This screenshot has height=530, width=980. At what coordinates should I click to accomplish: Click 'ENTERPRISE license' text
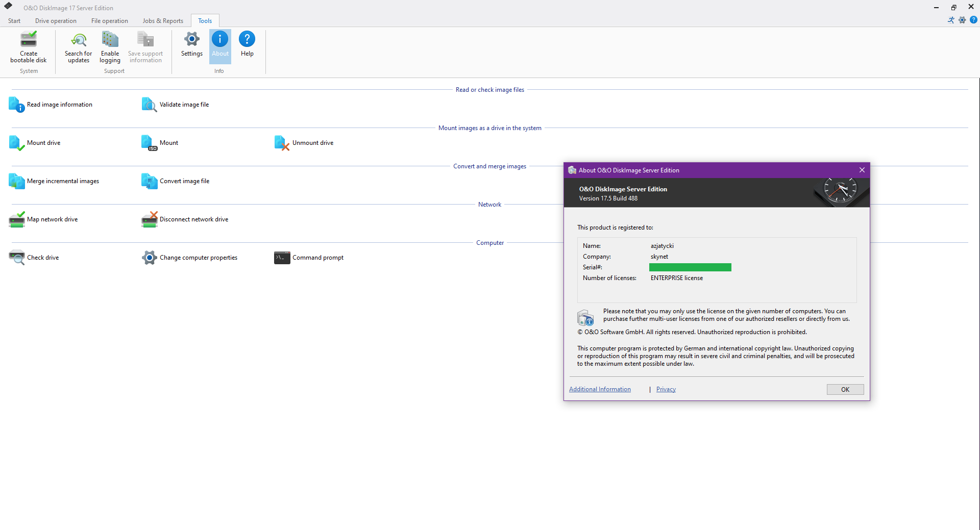point(676,278)
